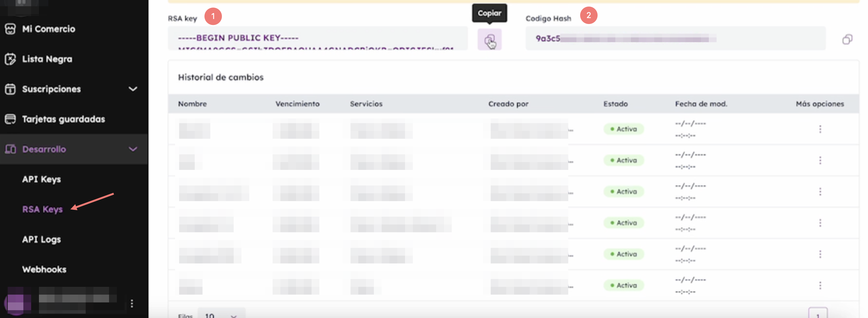Image resolution: width=868 pixels, height=318 pixels.
Task: Select RSA Keys in sidebar
Action: click(42, 210)
